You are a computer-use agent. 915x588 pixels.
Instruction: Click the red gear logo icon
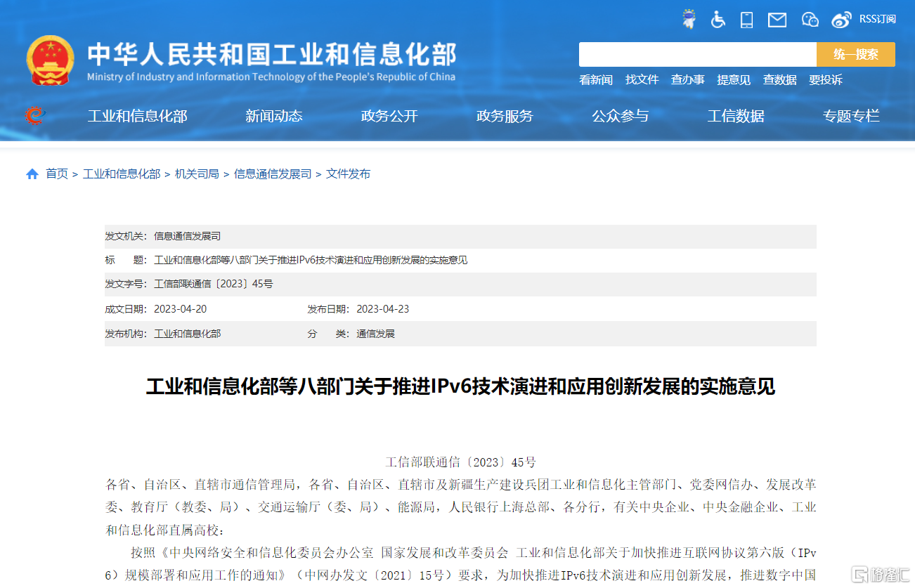click(x=34, y=116)
